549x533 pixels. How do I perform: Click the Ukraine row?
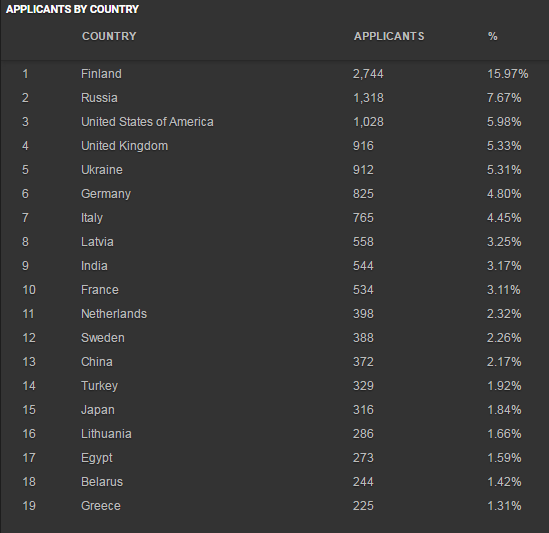click(274, 170)
